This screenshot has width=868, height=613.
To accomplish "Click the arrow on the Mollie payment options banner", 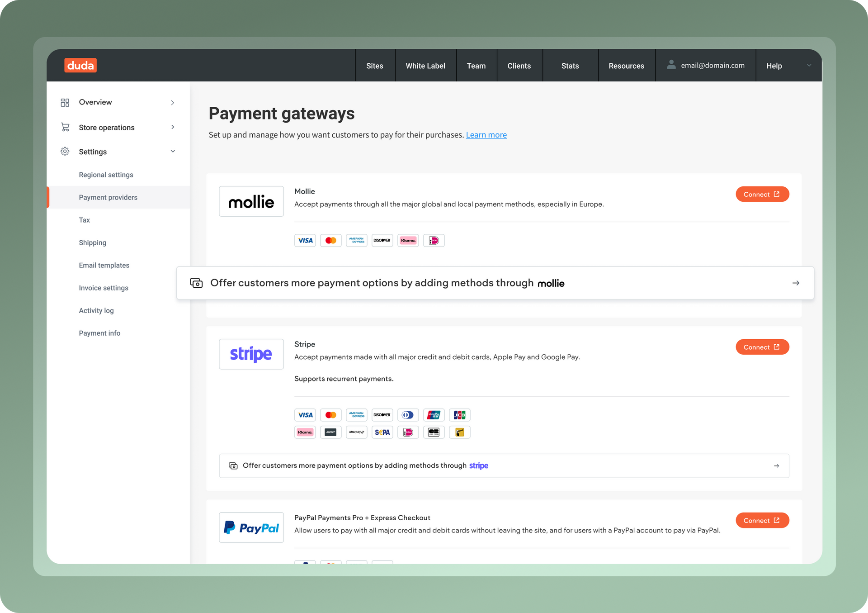I will pos(796,283).
